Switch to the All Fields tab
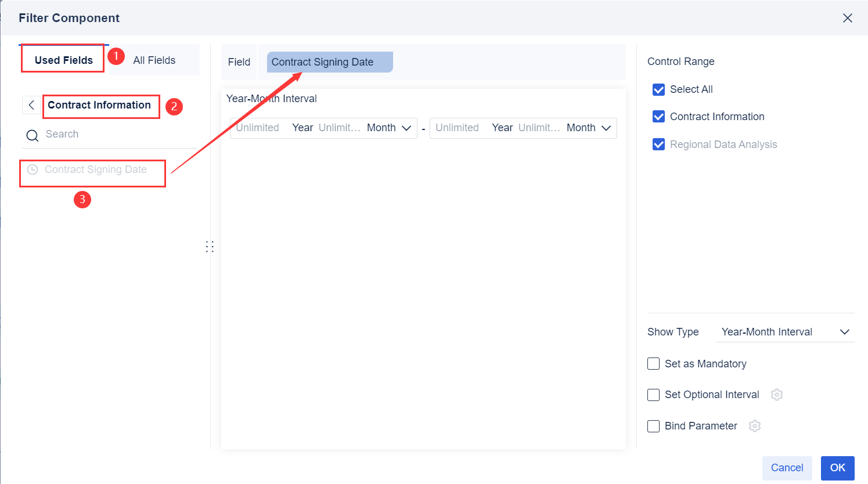The width and height of the screenshot is (868, 484). coord(154,60)
